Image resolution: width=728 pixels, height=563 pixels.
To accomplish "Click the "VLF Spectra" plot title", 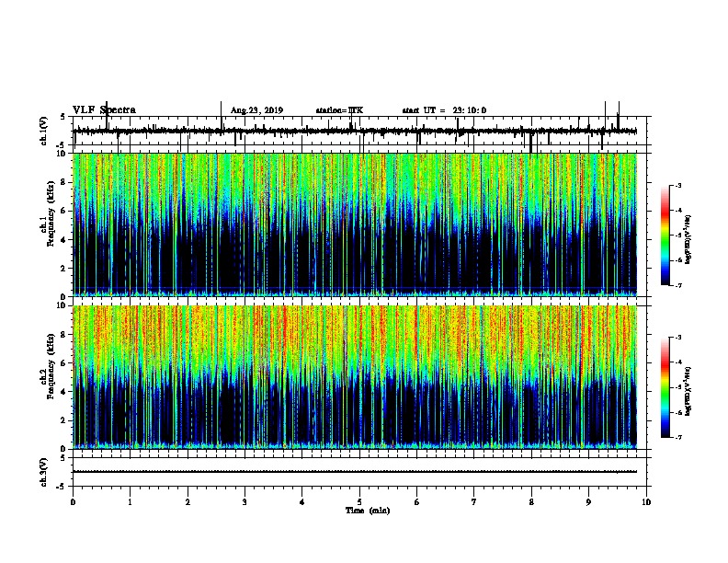I will tap(104, 110).
